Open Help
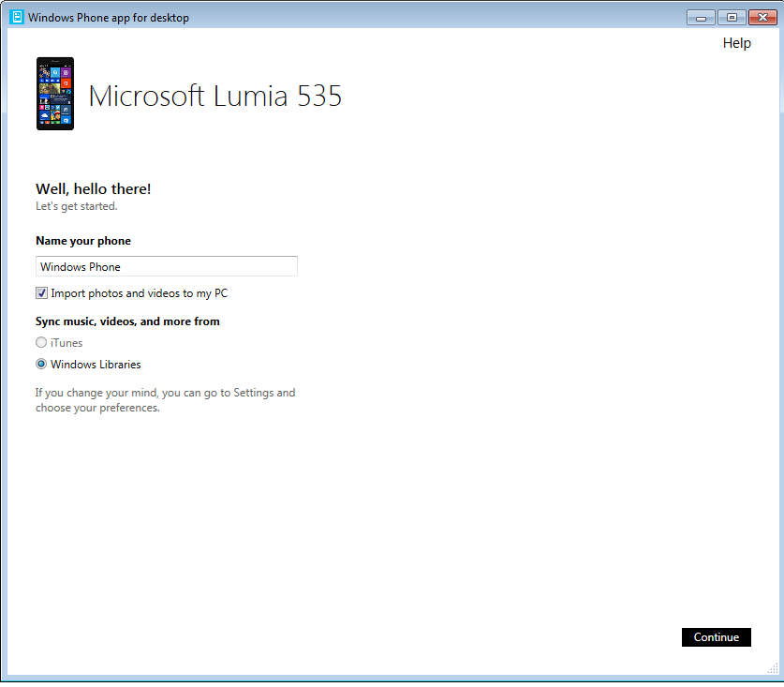Screen dimensions: 784x687 tap(736, 43)
